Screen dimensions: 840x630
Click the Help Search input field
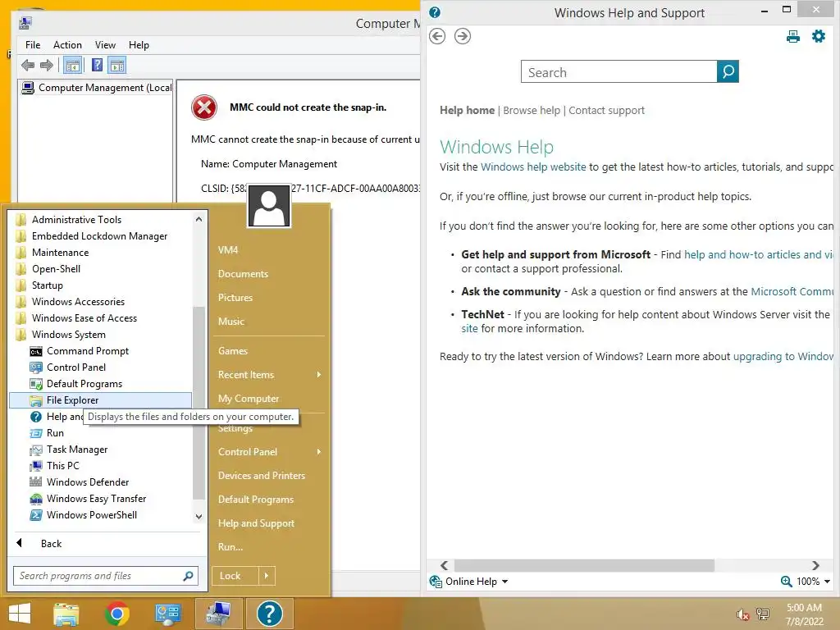(619, 71)
